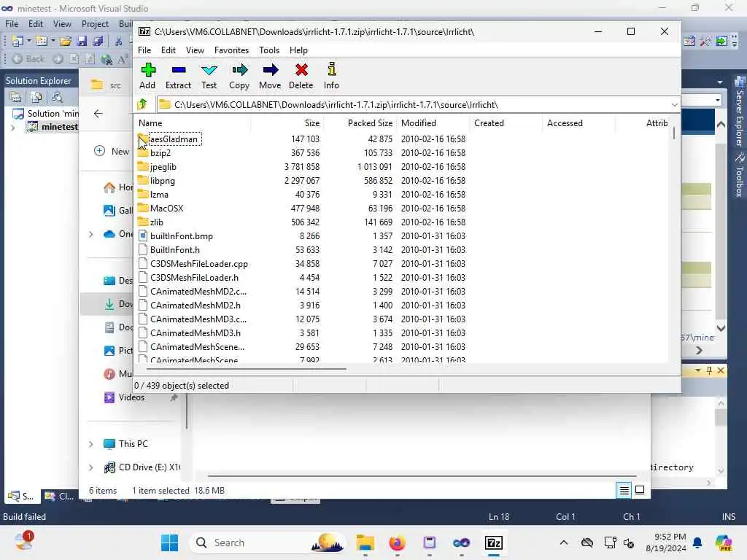The width and height of the screenshot is (747, 560).
Task: Expand the OneDrive navigation node
Action: coord(90,234)
